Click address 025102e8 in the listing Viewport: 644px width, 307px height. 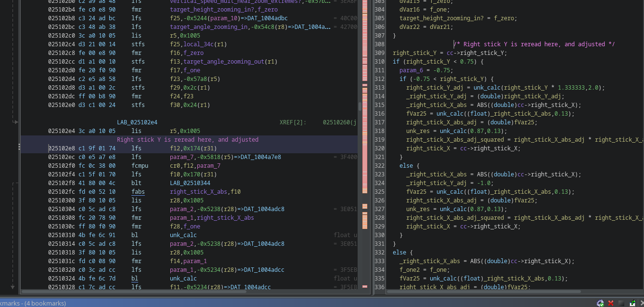point(61,148)
